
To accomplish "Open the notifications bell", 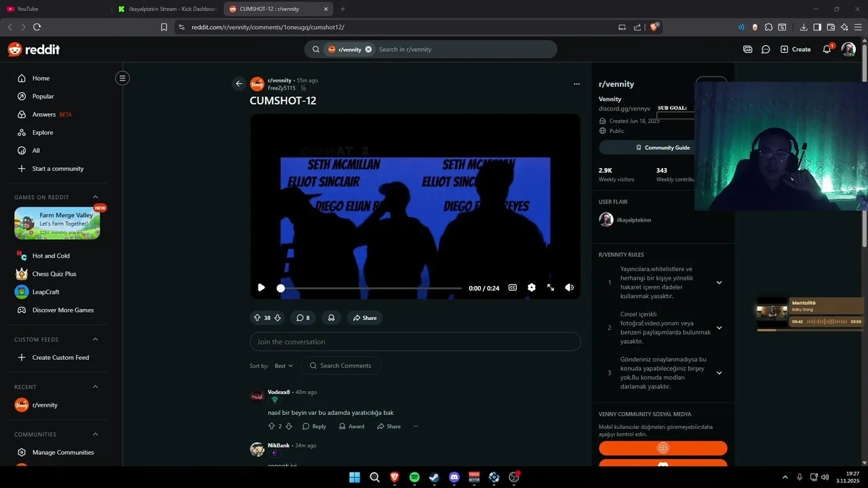I will (827, 49).
